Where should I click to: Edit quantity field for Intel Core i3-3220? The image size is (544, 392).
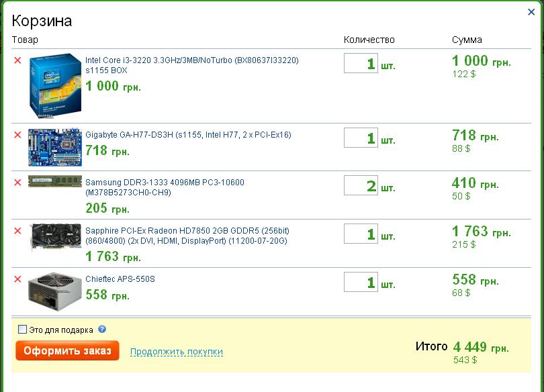coord(361,63)
